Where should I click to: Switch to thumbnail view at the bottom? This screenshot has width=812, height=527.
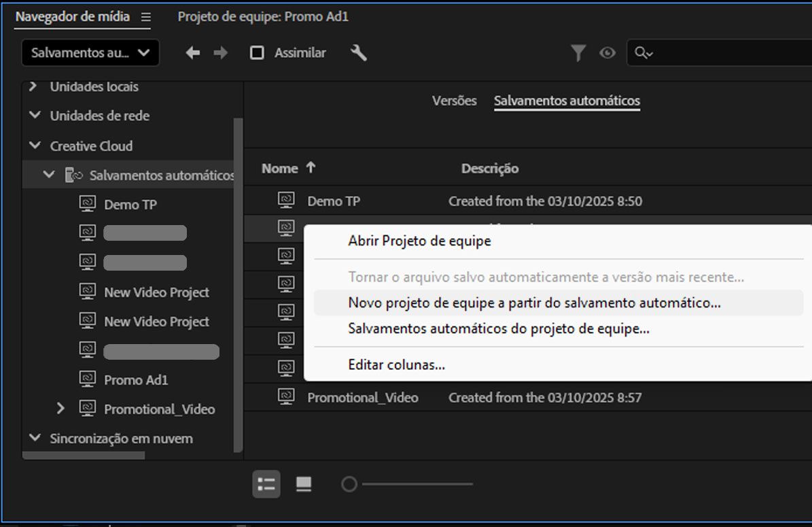[x=303, y=484]
